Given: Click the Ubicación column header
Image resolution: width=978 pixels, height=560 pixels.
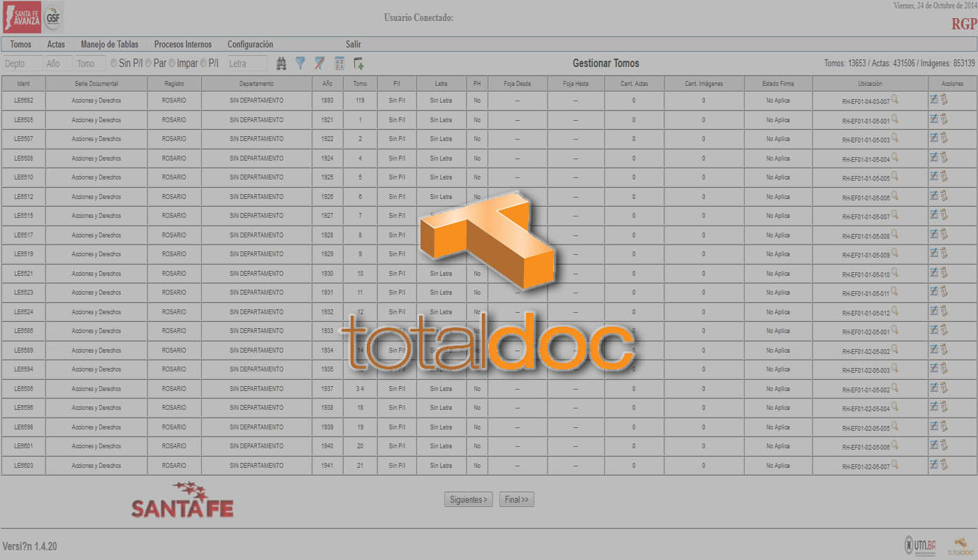Looking at the screenshot, I should point(870,83).
